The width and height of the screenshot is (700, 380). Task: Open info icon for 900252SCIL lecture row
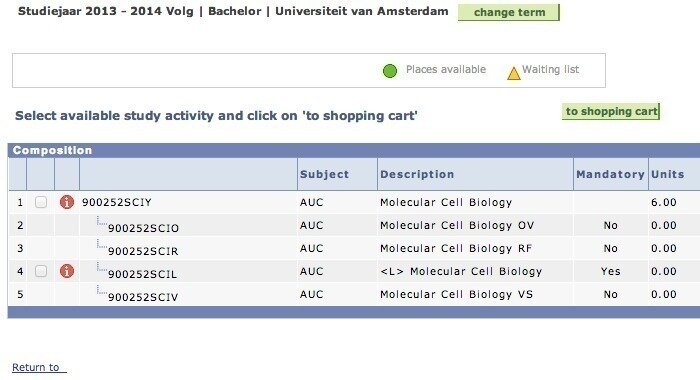click(67, 271)
